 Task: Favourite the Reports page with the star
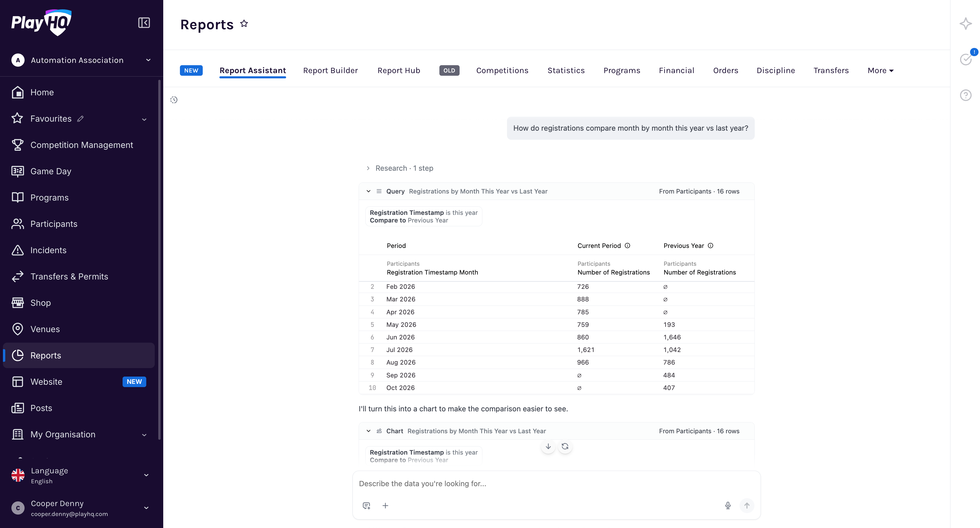tap(244, 24)
